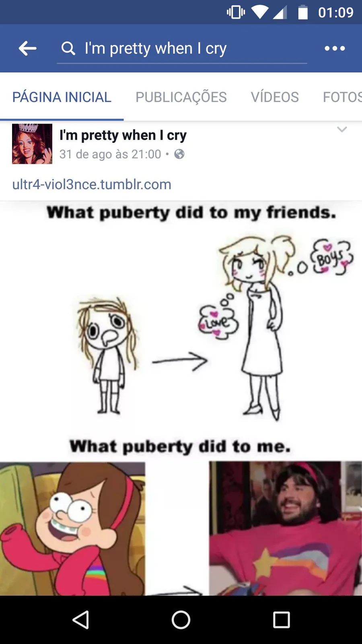362x644 pixels.
Task: Tap the Android recent apps square
Action: point(282,620)
